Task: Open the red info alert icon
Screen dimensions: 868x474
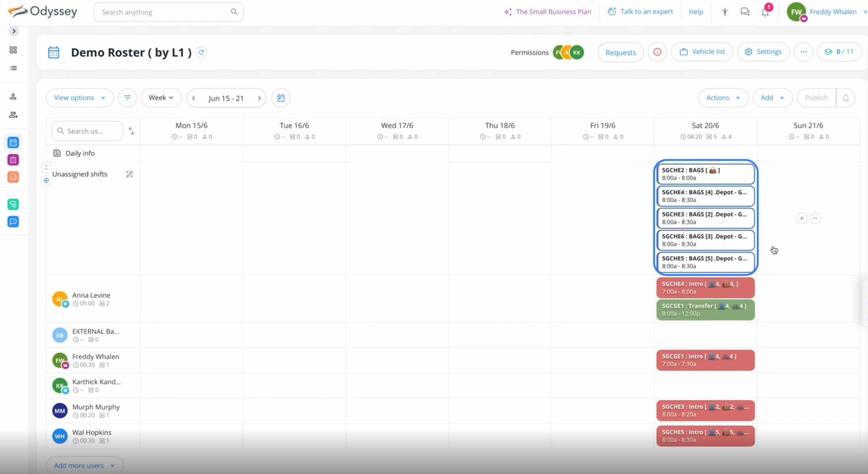Action: pos(657,52)
